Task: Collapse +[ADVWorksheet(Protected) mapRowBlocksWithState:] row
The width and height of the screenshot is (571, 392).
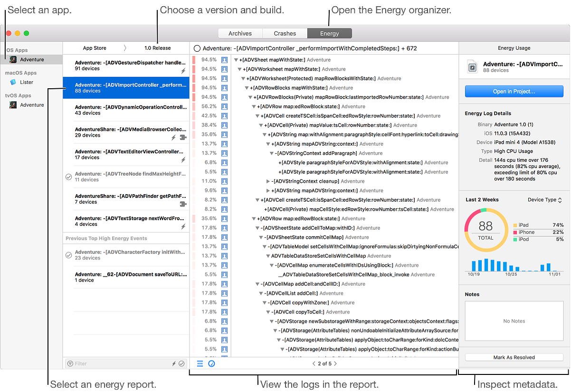Action: 244,79
